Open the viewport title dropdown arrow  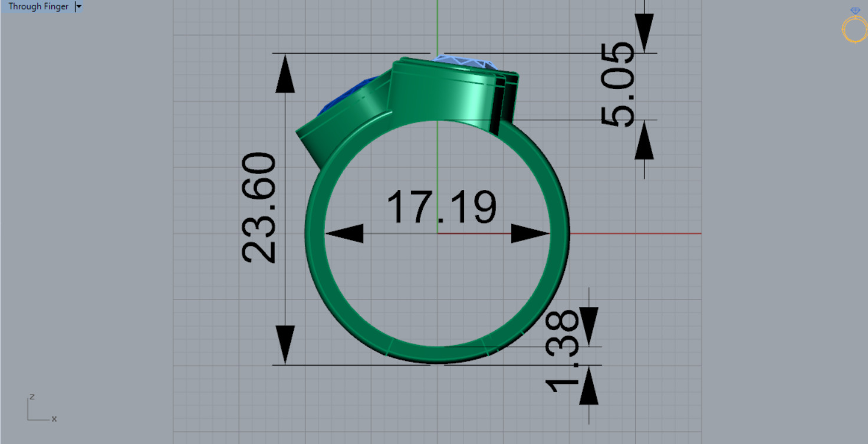pyautogui.click(x=79, y=6)
